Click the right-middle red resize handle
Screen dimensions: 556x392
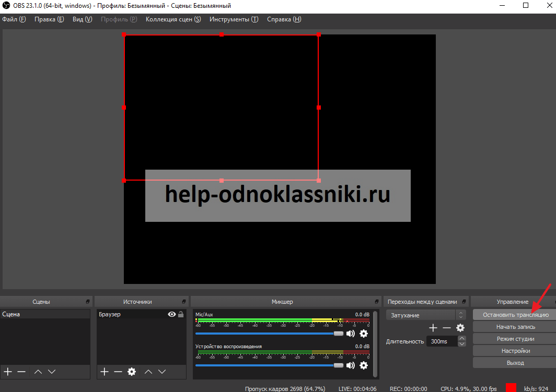(319, 108)
